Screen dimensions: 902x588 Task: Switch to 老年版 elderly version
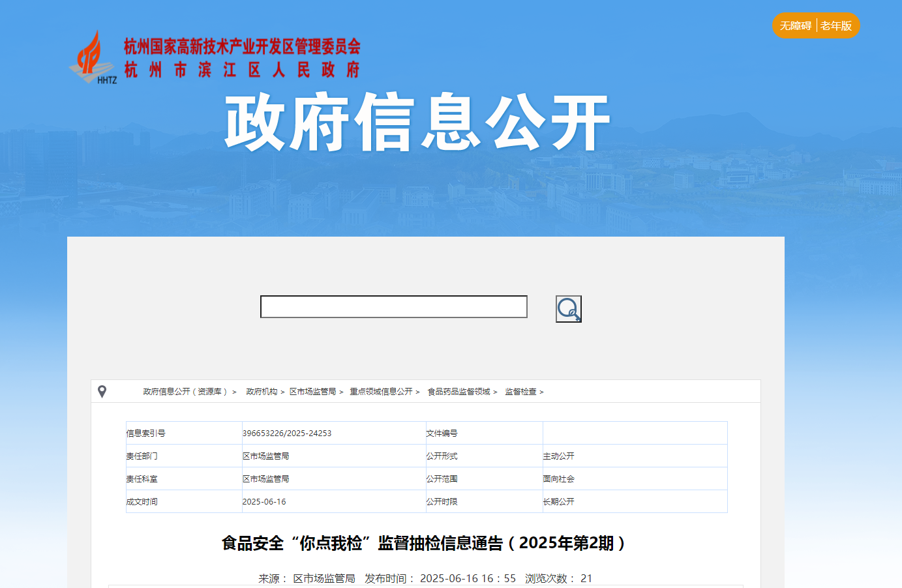(836, 25)
